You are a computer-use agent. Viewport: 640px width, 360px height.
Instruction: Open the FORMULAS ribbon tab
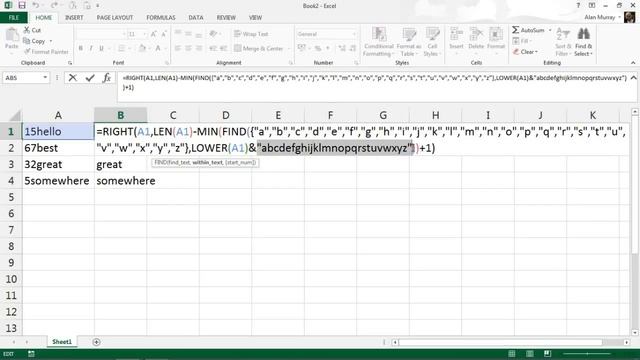pyautogui.click(x=161, y=18)
